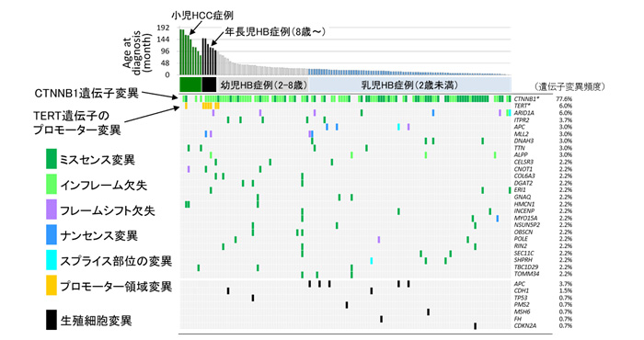Click the 144 y-axis tick label
This screenshot has height=340, width=644.
pos(163,40)
